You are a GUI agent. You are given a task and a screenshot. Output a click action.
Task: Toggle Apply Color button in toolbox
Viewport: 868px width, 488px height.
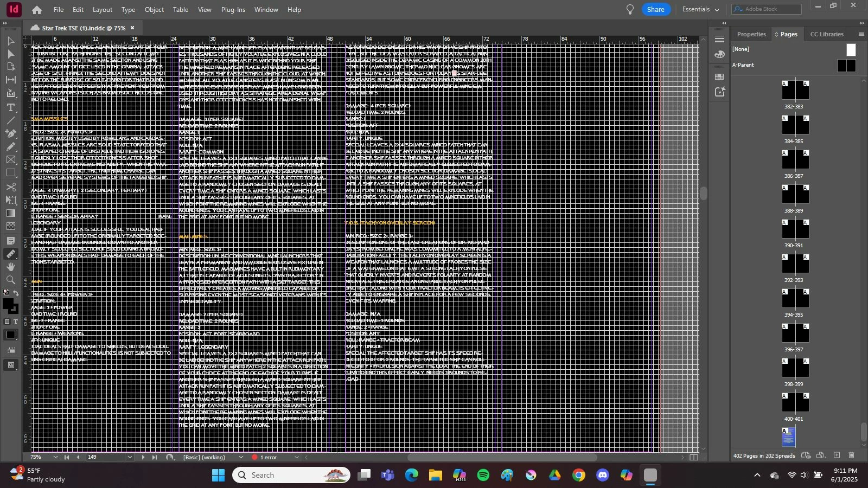(x=11, y=335)
